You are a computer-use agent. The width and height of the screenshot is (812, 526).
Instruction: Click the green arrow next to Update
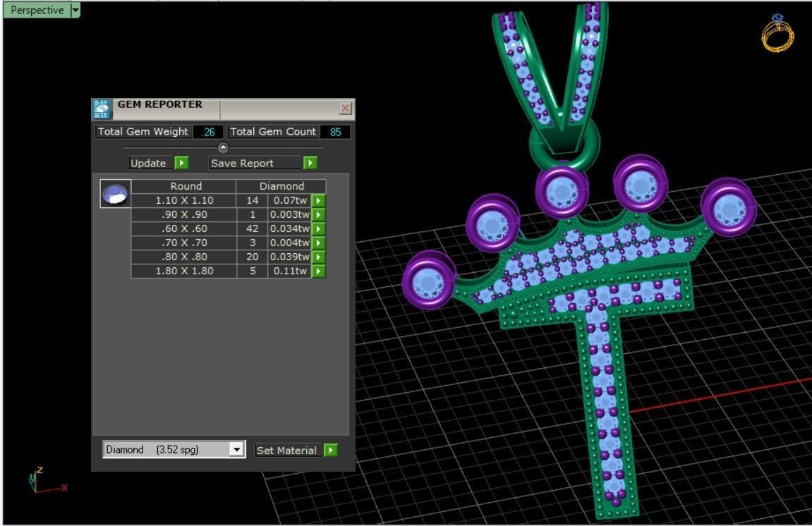point(181,163)
